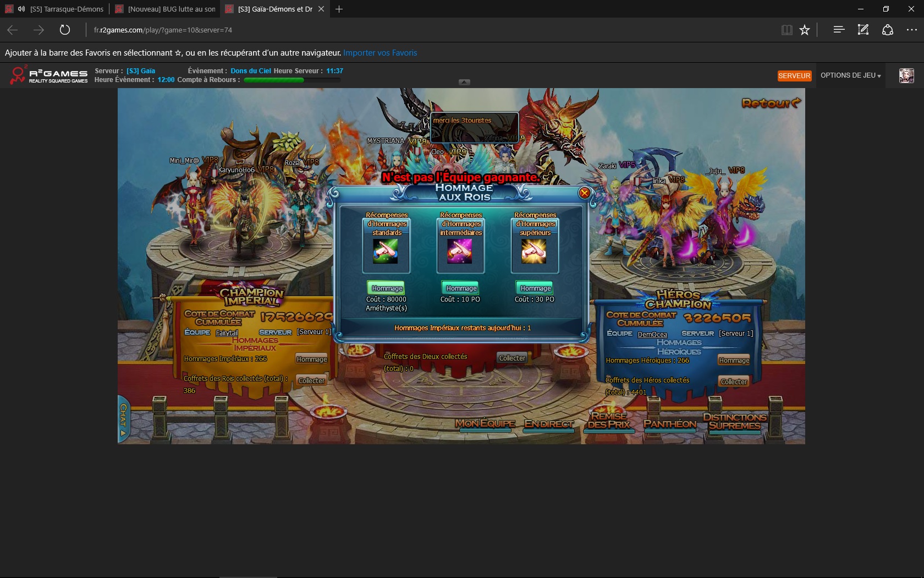Click the intermediate homage reward icon
The width and height of the screenshot is (924, 578).
pyautogui.click(x=460, y=252)
